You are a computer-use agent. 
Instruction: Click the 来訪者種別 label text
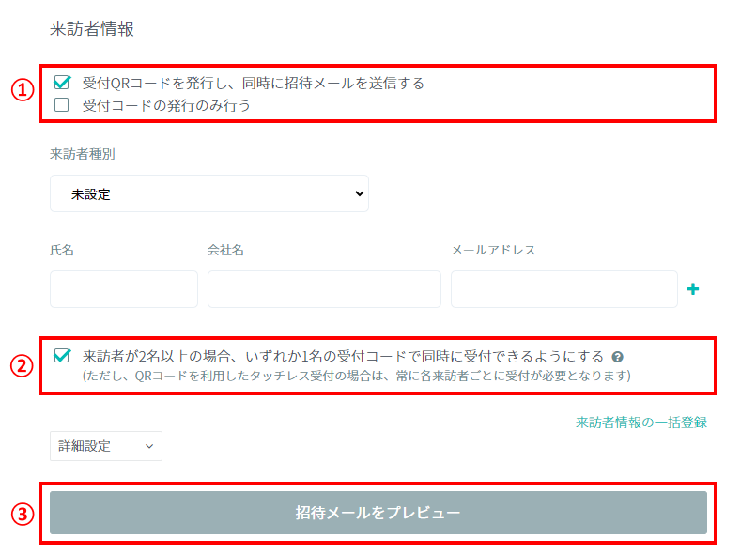coord(83,154)
